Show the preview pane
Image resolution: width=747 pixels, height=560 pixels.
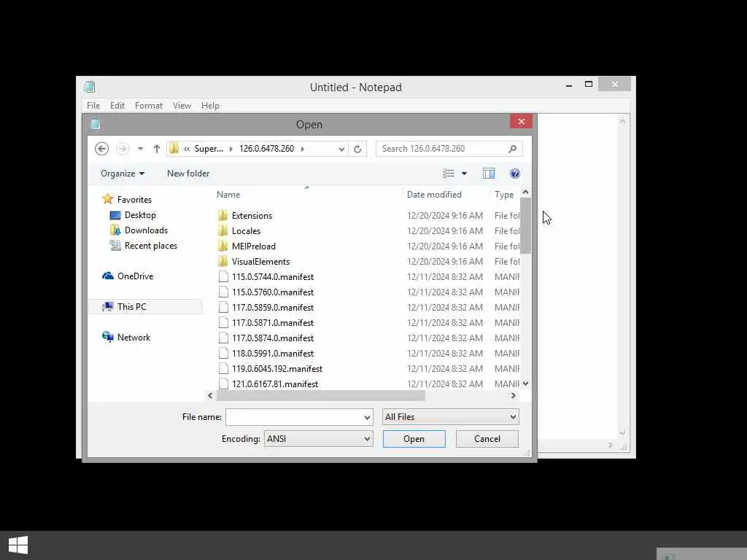pos(489,174)
